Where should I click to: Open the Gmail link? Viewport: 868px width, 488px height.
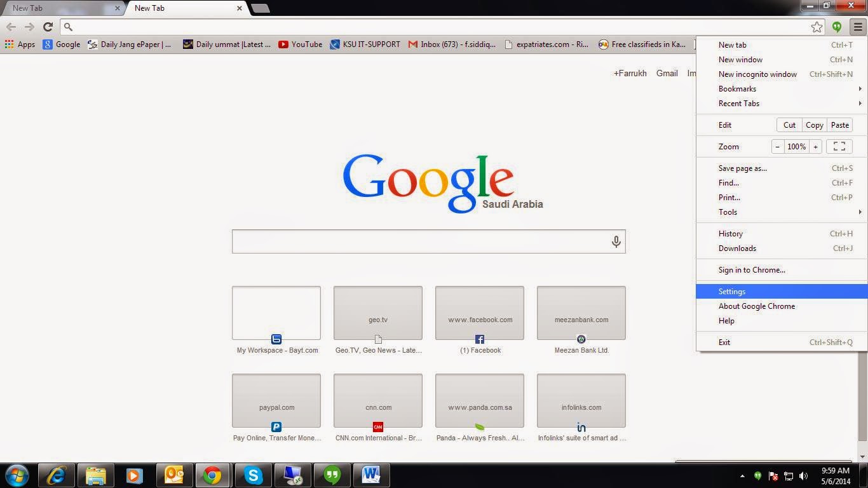coord(667,73)
